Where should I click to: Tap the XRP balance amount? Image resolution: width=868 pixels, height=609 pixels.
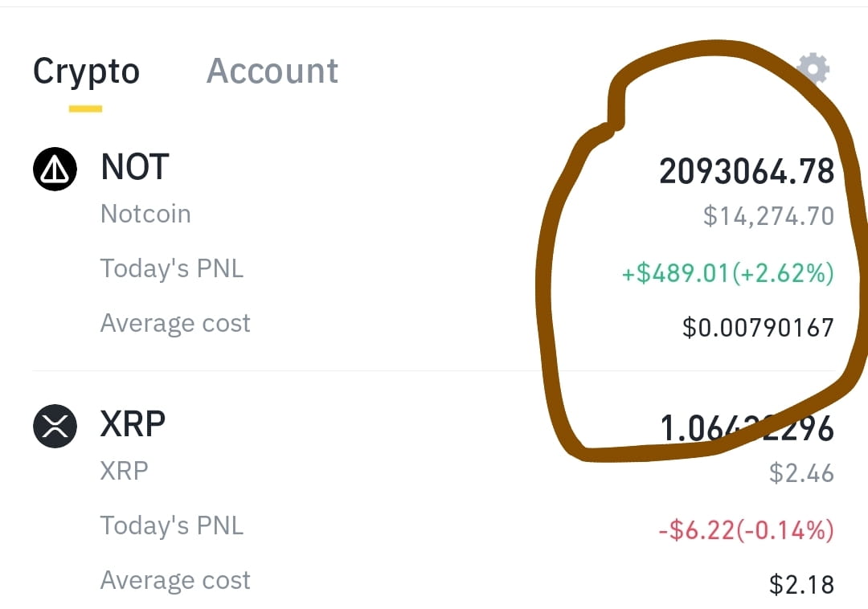pos(747,429)
